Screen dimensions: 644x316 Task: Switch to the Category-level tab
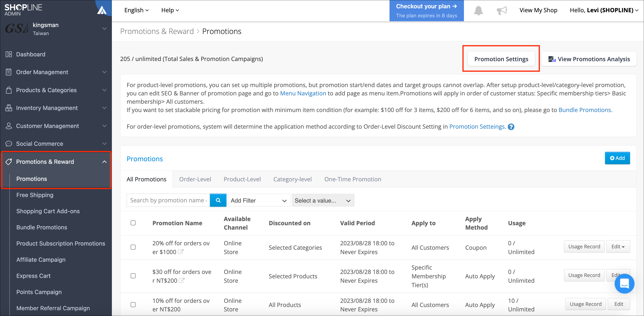[292, 179]
